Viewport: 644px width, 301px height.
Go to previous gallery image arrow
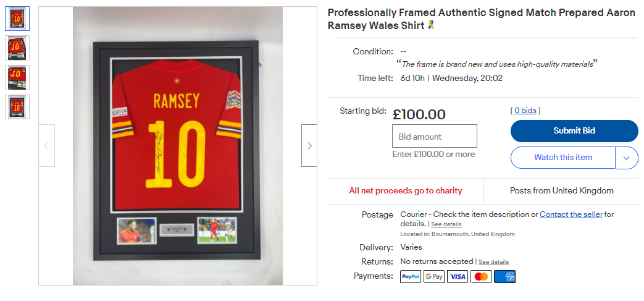coord(46,146)
